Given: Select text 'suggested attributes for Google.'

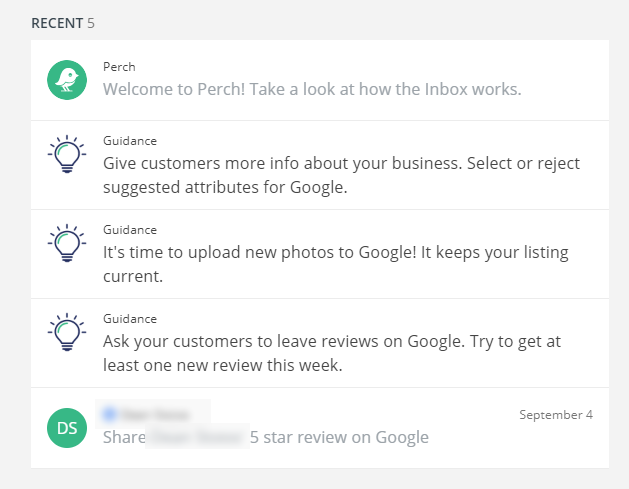Looking at the screenshot, I should (x=225, y=187).
